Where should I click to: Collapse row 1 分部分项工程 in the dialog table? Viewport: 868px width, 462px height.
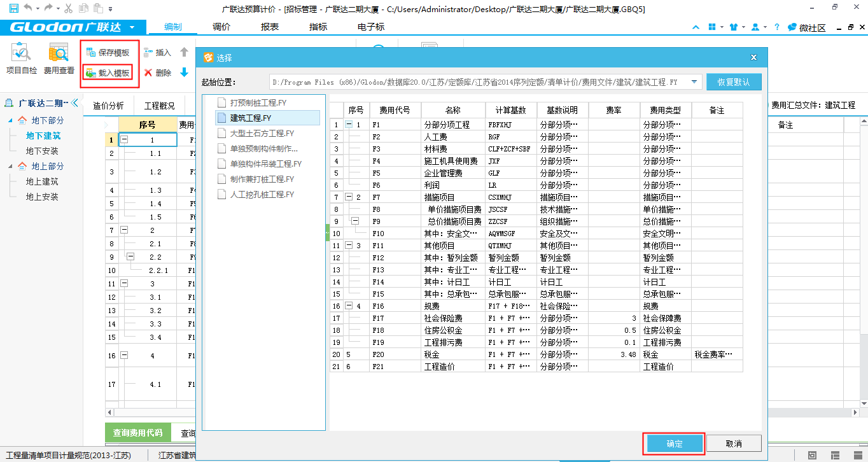click(349, 125)
